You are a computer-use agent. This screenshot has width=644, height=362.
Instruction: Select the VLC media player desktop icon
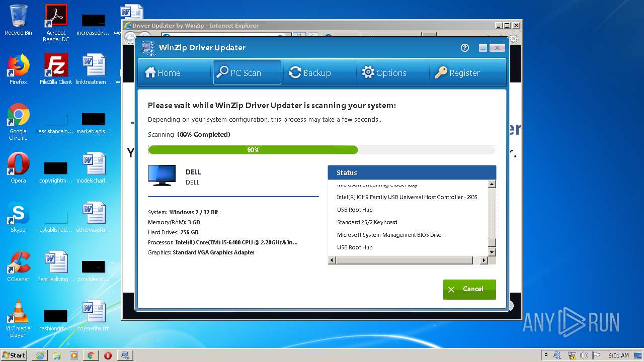tap(18, 319)
